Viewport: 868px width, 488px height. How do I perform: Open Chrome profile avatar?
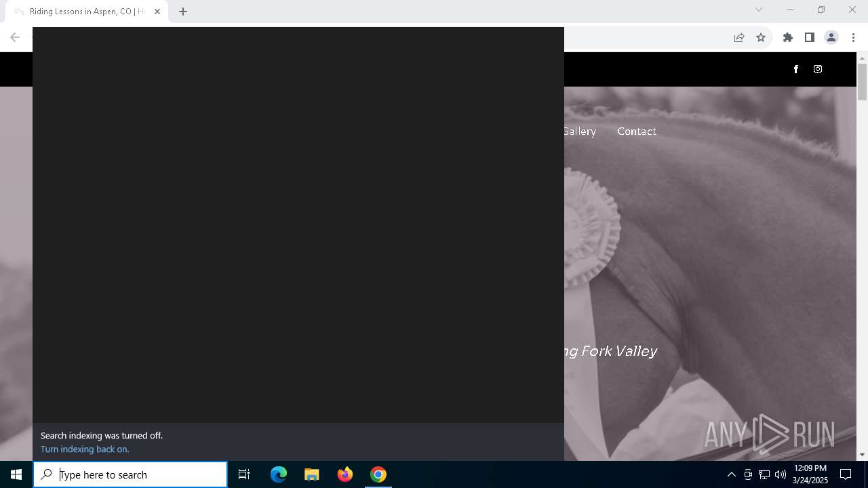831,38
